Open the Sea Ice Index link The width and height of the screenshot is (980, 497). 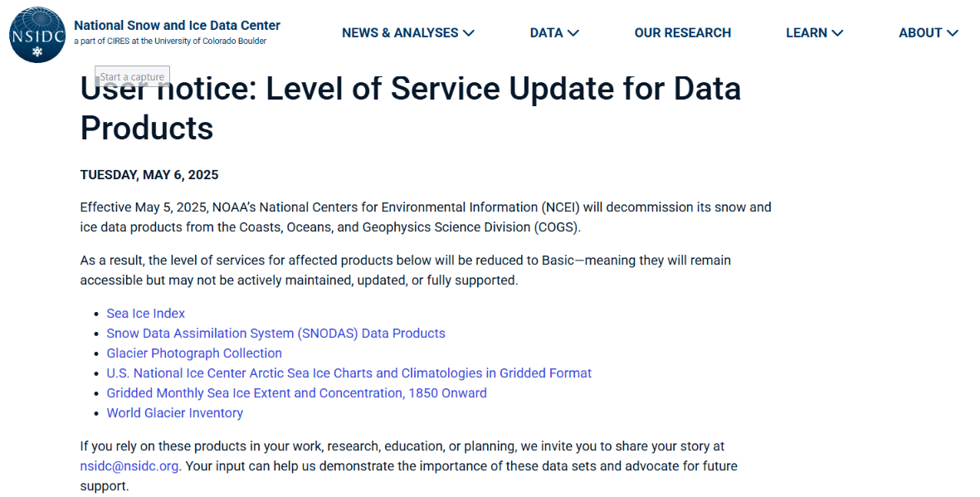point(146,314)
